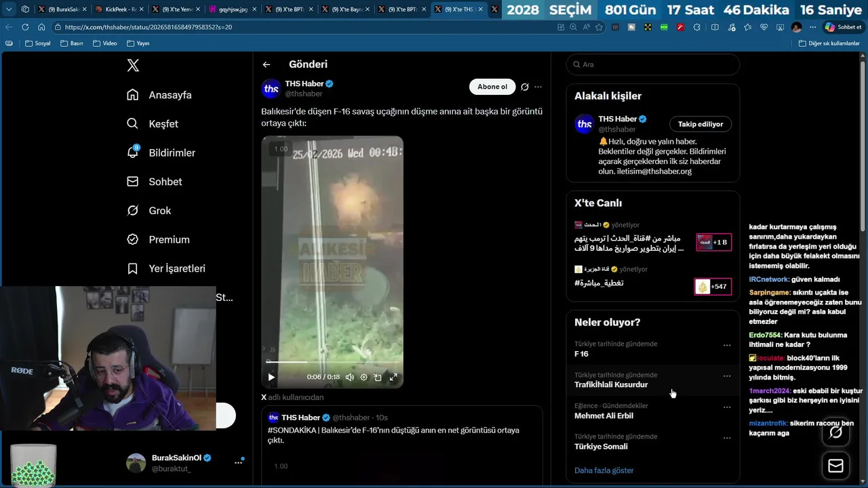Click the 1.00 playback speed badge
The image size is (868, 488).
tap(281, 149)
